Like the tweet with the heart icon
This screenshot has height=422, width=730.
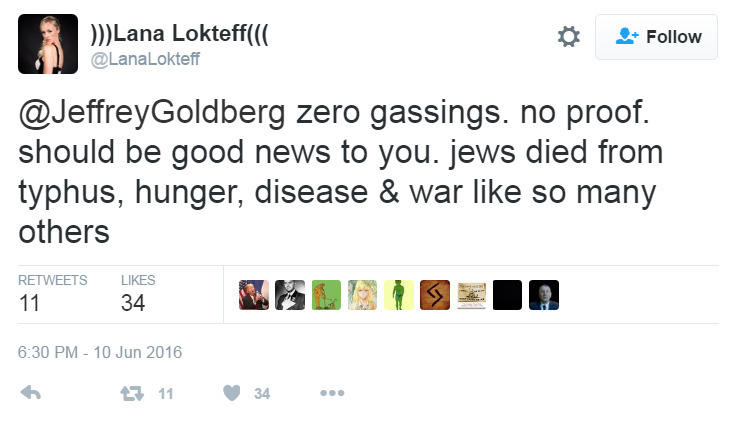point(232,394)
